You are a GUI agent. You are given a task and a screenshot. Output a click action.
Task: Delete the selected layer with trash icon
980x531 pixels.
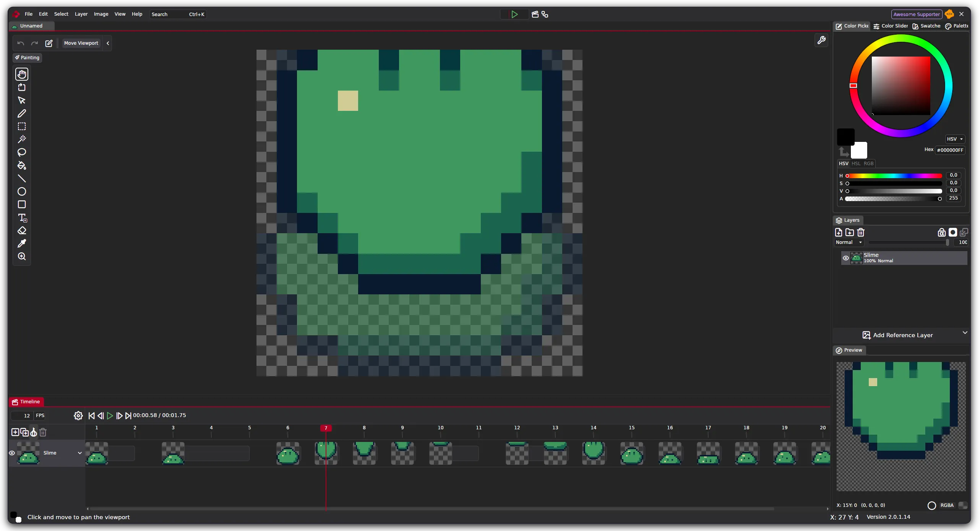point(861,232)
